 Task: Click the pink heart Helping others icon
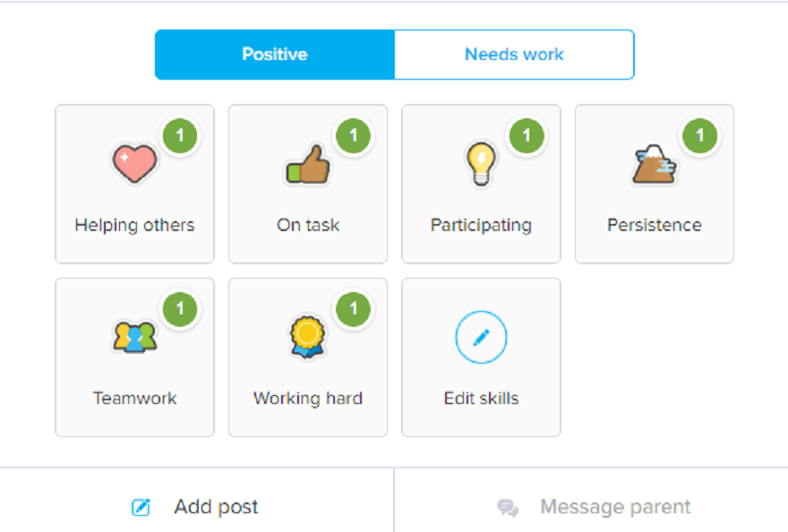tap(134, 164)
